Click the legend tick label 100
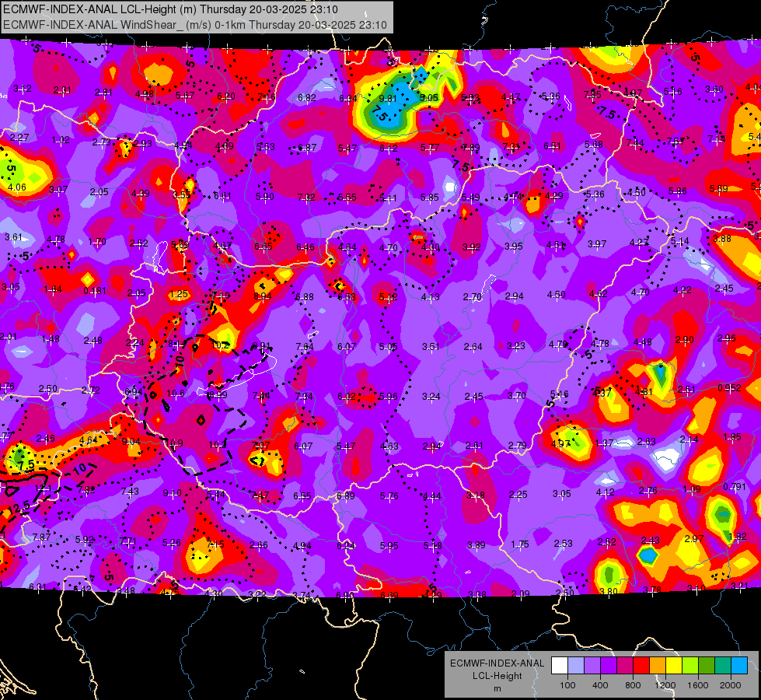The image size is (761, 700). point(567,685)
